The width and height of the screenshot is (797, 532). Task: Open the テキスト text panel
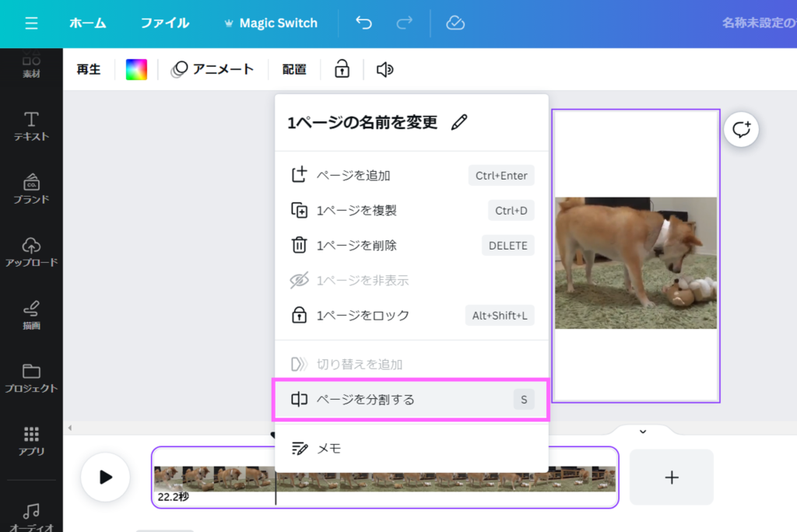click(31, 126)
